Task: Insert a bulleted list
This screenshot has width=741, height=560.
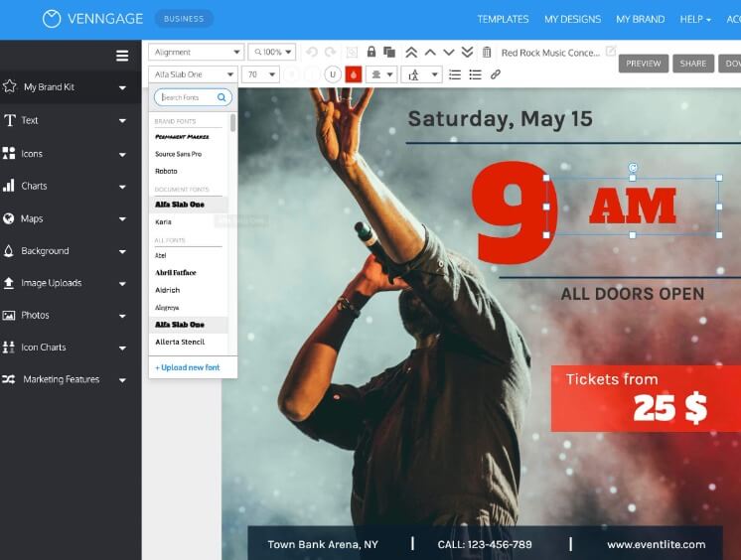Action: (x=476, y=74)
